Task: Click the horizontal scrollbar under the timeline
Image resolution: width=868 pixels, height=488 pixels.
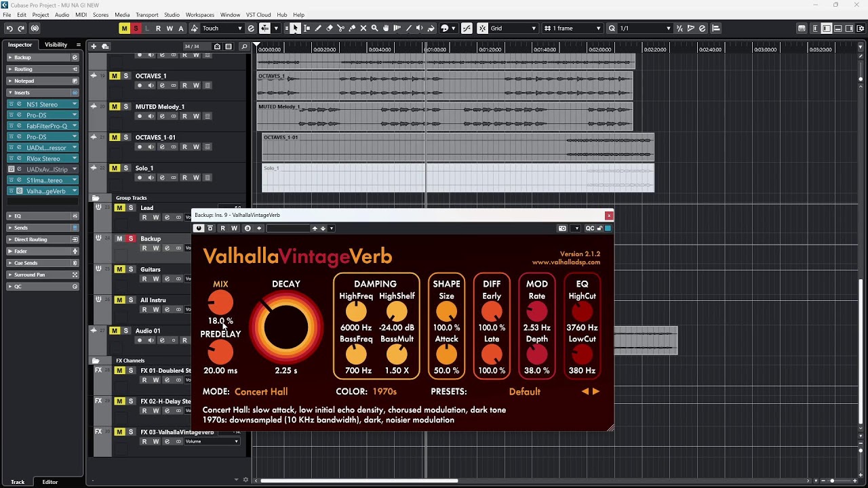Action: click(x=359, y=481)
